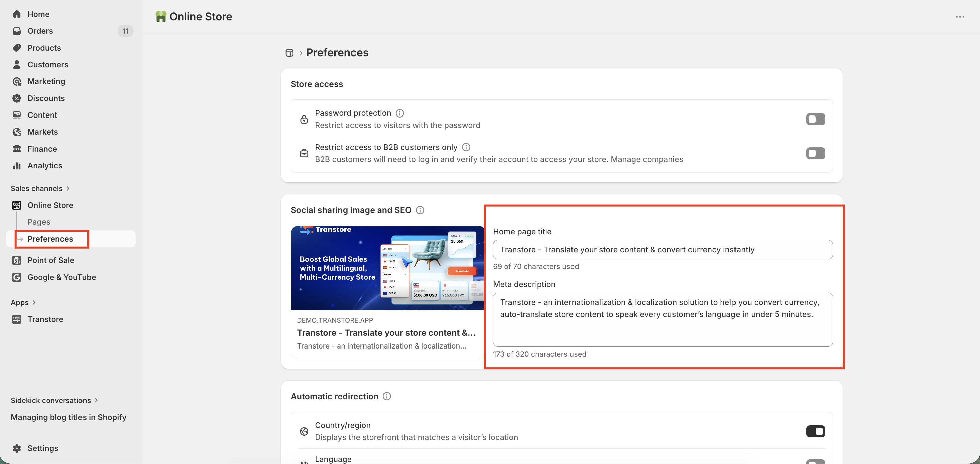Click info icon beside Restrict access to B2B
The image size is (980, 464).
pyautogui.click(x=466, y=147)
